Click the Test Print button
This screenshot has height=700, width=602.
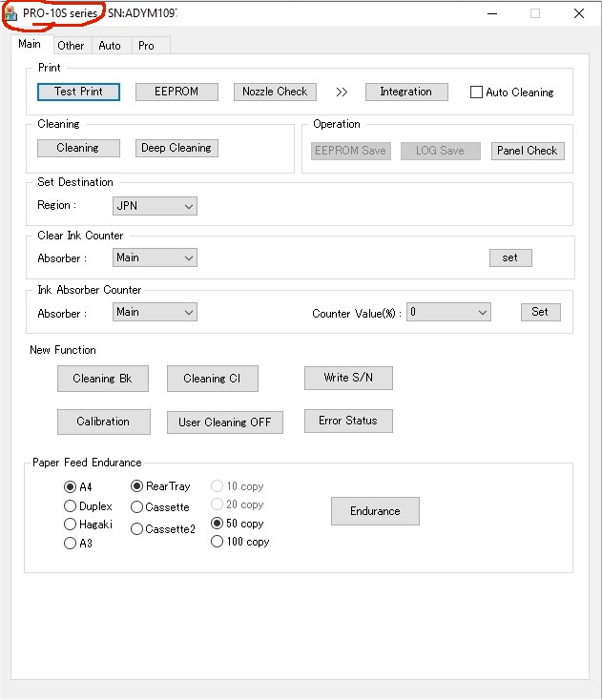tap(78, 92)
